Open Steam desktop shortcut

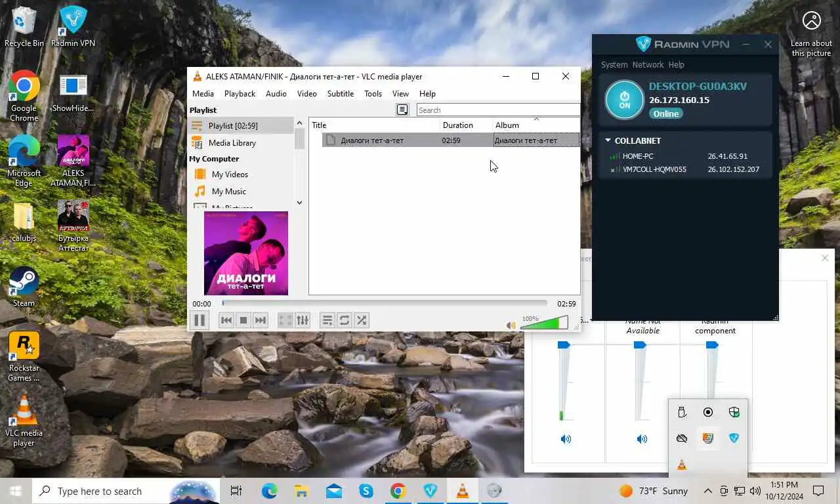[x=24, y=287]
